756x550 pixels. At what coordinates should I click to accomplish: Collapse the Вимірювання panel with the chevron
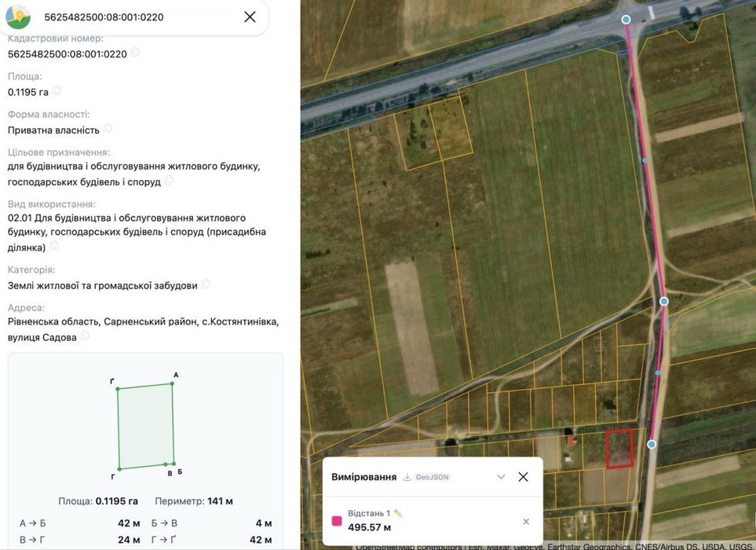click(x=501, y=477)
